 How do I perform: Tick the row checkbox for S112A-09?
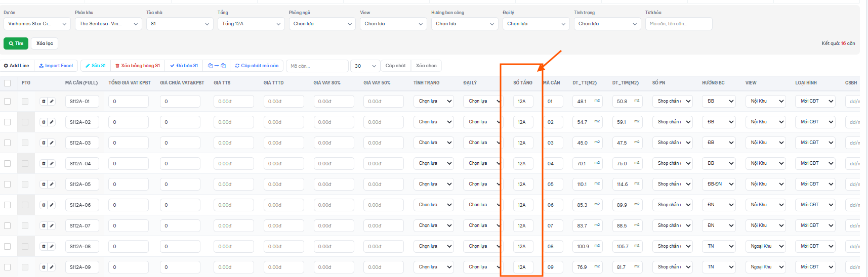pos(7,267)
